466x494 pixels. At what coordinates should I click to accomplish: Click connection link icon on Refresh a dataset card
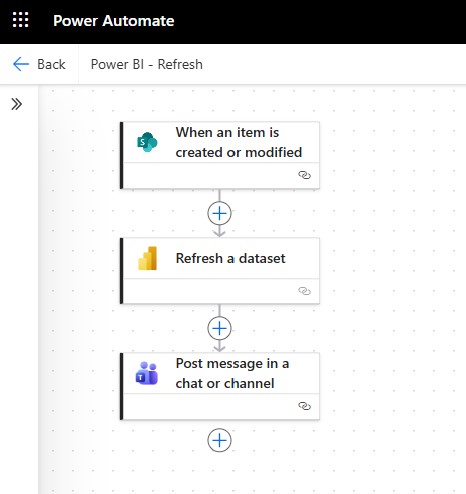coord(304,291)
